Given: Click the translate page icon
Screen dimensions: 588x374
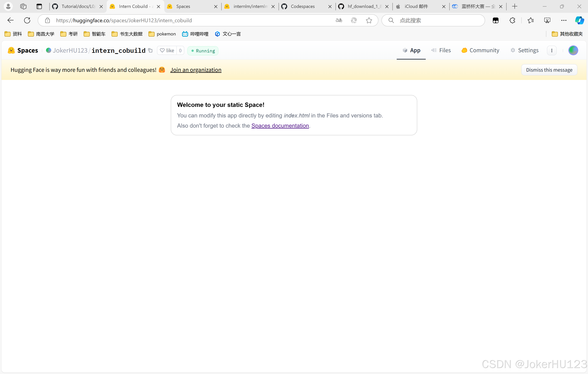Looking at the screenshot, I should [339, 20].
